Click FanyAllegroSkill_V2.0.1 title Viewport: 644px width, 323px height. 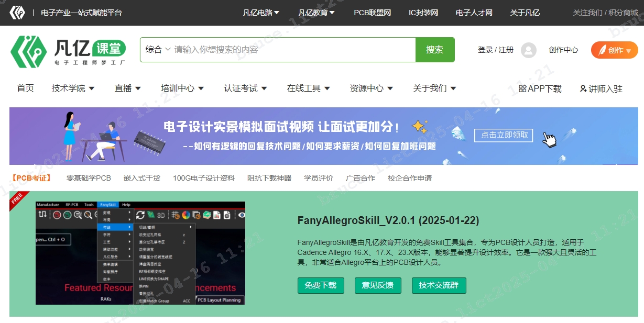pyautogui.click(x=388, y=220)
